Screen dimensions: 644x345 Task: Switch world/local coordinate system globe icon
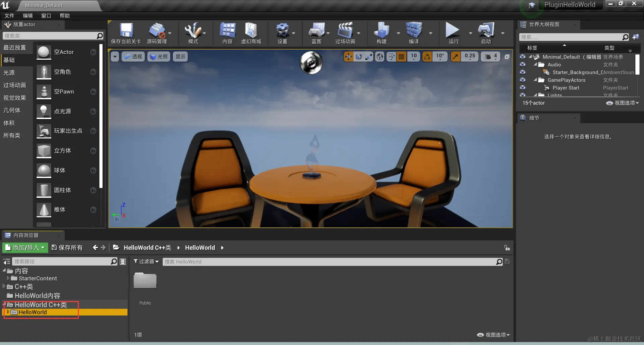(380, 57)
